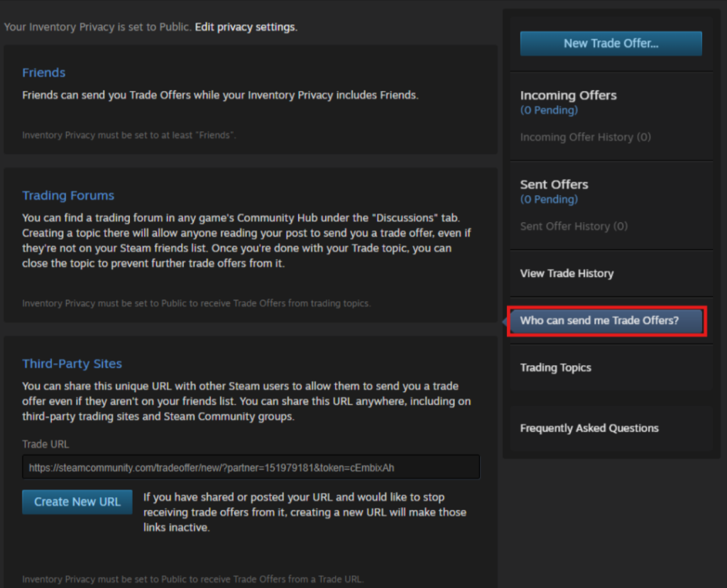Click Pending link under Sent Offers
Image resolution: width=727 pixels, height=588 pixels.
(549, 200)
